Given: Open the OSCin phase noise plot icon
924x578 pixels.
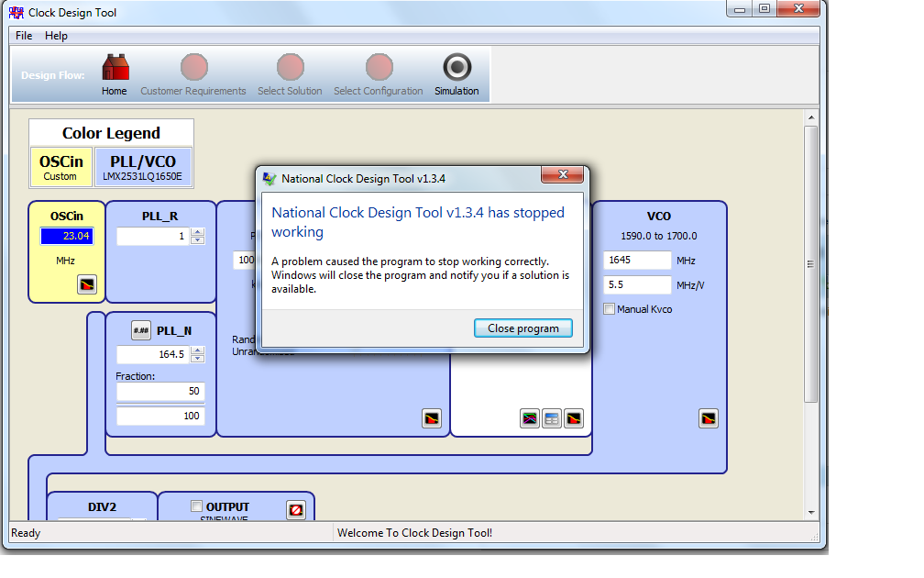Looking at the screenshot, I should tap(87, 284).
